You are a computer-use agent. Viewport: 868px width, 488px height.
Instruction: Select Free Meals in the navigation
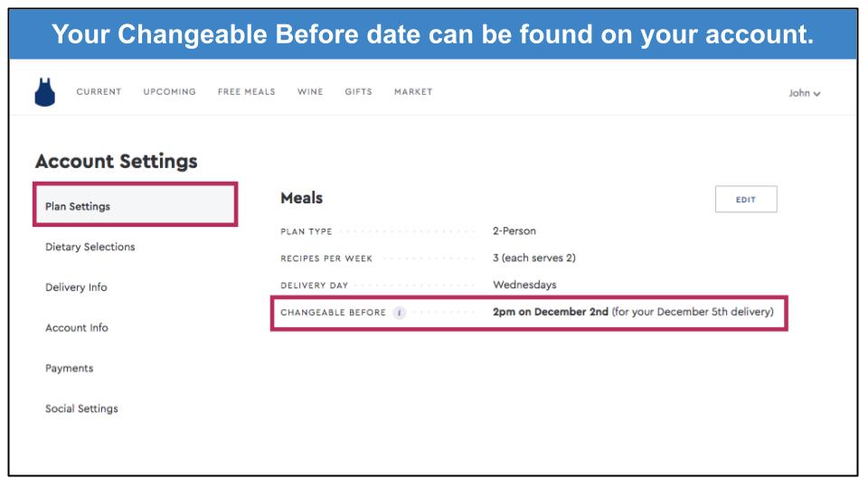click(x=246, y=92)
